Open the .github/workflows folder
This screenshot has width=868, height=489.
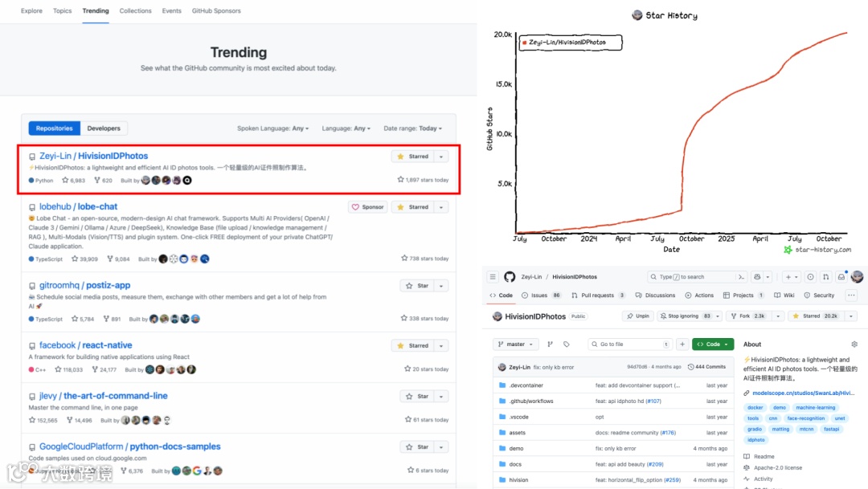531,401
